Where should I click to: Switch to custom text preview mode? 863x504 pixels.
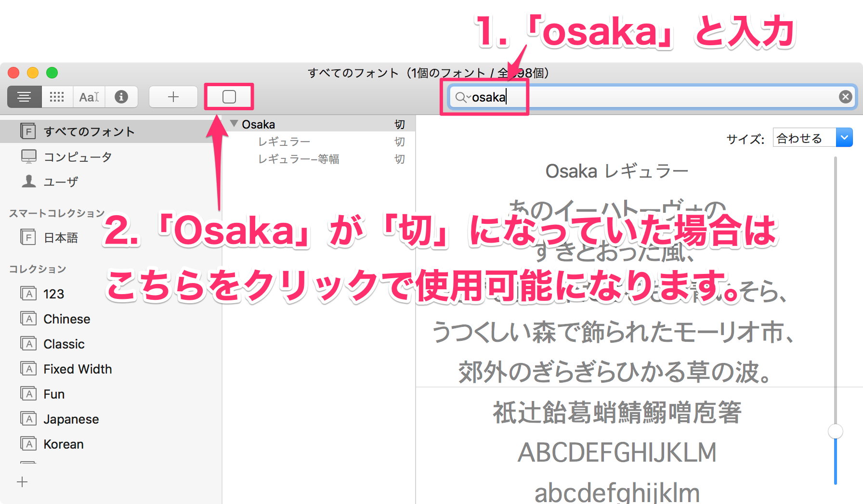(89, 97)
